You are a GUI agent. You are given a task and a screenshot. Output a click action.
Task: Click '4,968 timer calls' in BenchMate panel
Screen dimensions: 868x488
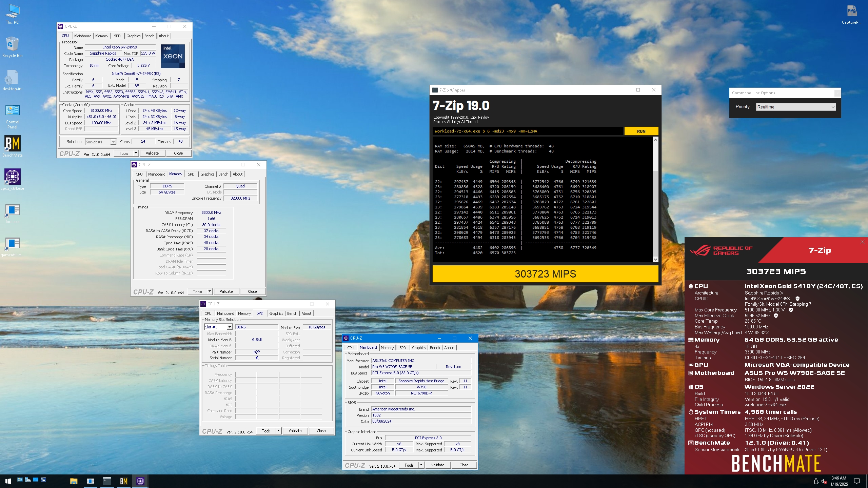coord(771,412)
